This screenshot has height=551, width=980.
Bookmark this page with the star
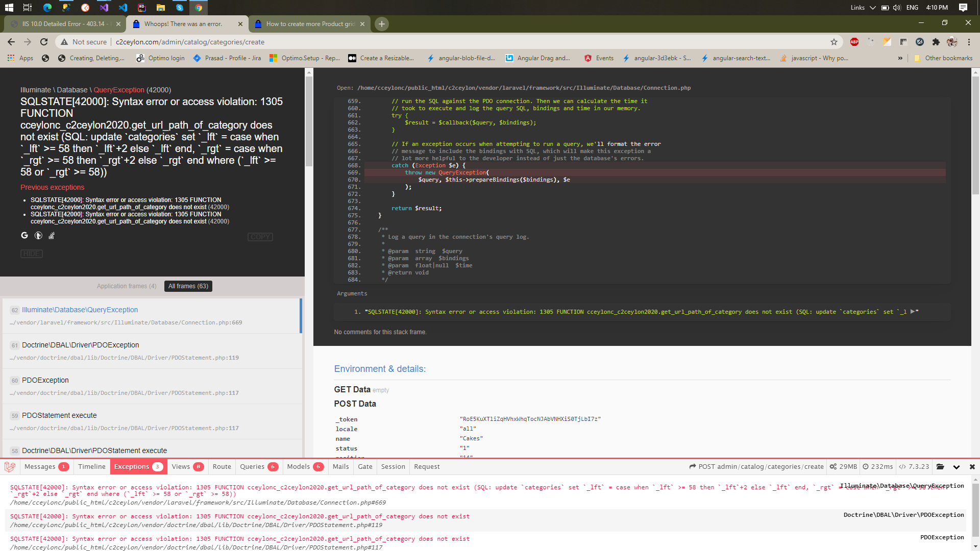834,42
